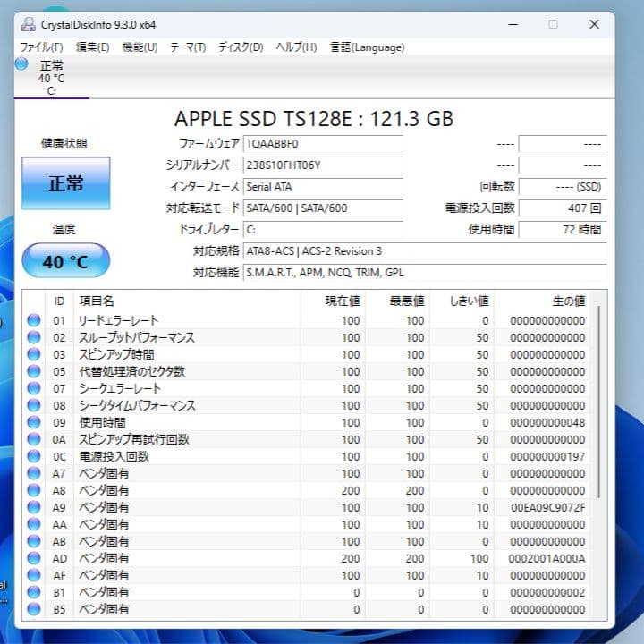Select the C: drive tab at top
Viewport: 644px width, 644px height.
[x=51, y=78]
